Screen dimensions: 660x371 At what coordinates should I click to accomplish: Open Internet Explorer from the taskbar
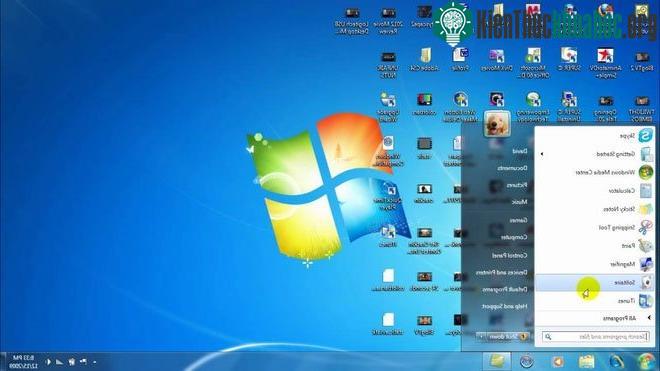616,362
